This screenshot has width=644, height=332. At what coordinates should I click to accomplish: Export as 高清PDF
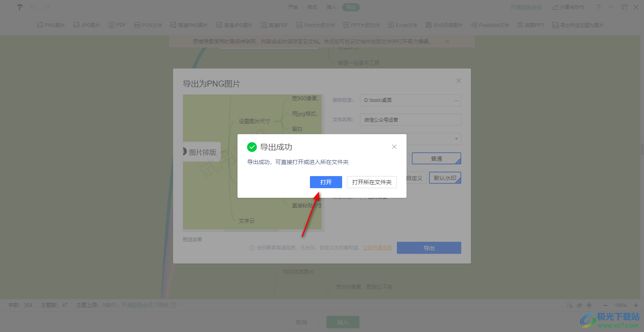tap(275, 25)
